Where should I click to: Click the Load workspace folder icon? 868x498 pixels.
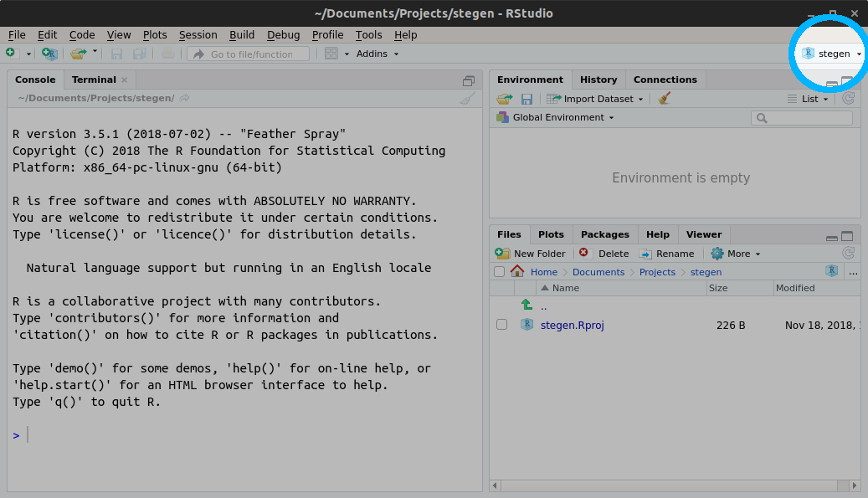[504, 99]
